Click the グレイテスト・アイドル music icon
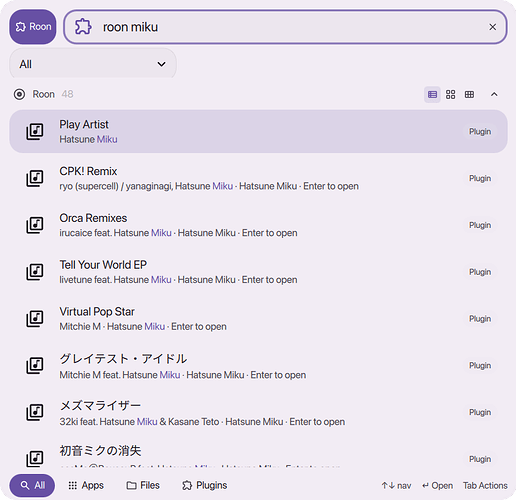This screenshot has height=500, width=516. point(35,366)
